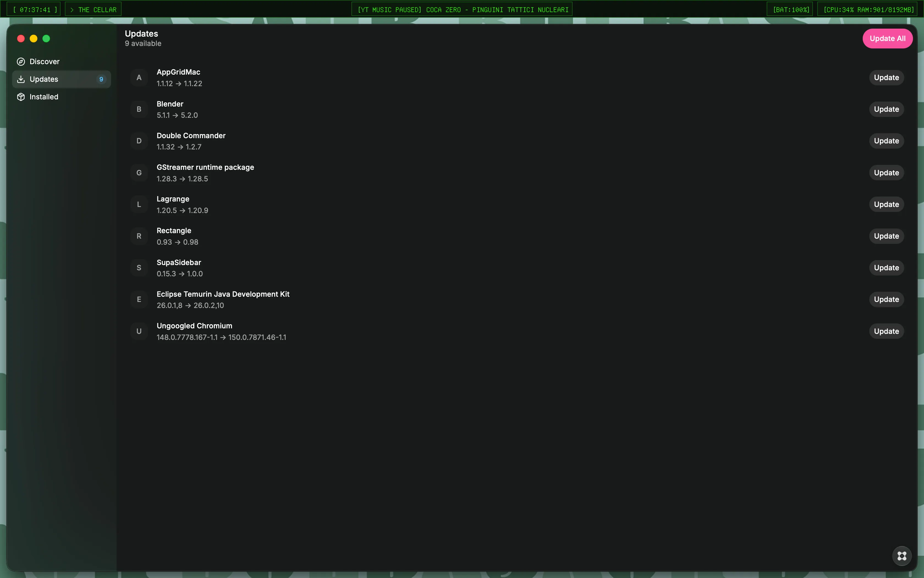The width and height of the screenshot is (924, 578).
Task: Click the AppGridMac letter A icon
Action: point(139,78)
